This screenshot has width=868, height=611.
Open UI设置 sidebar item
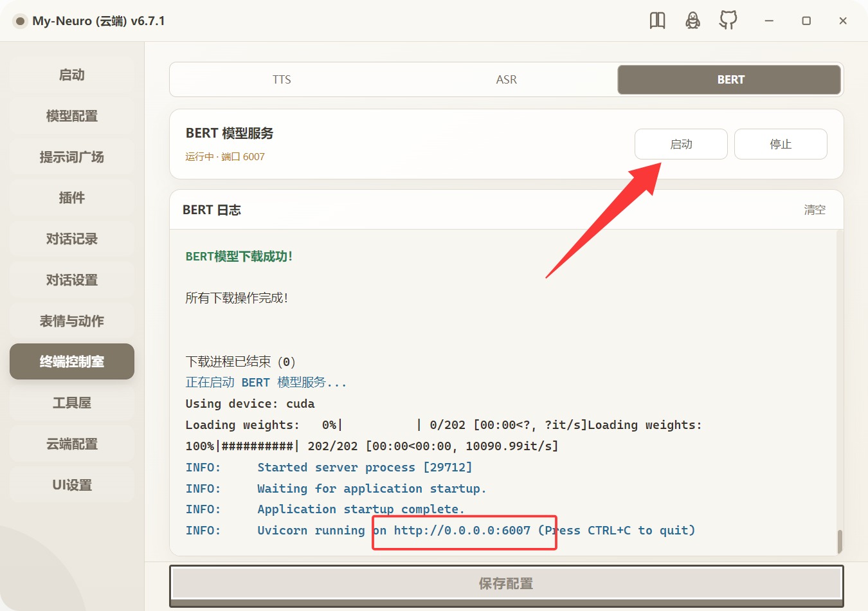(x=72, y=485)
